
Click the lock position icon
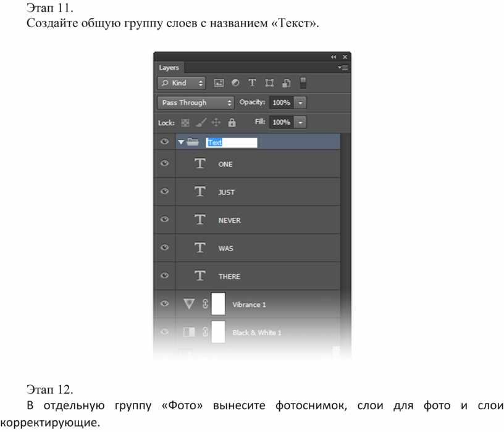(216, 122)
